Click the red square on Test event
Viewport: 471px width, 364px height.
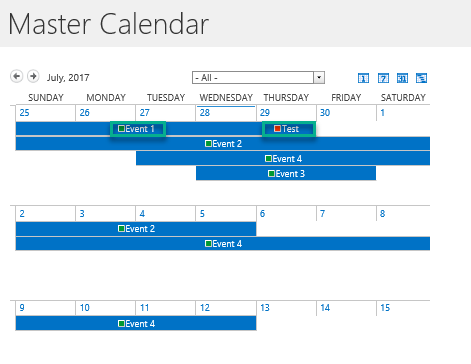277,129
